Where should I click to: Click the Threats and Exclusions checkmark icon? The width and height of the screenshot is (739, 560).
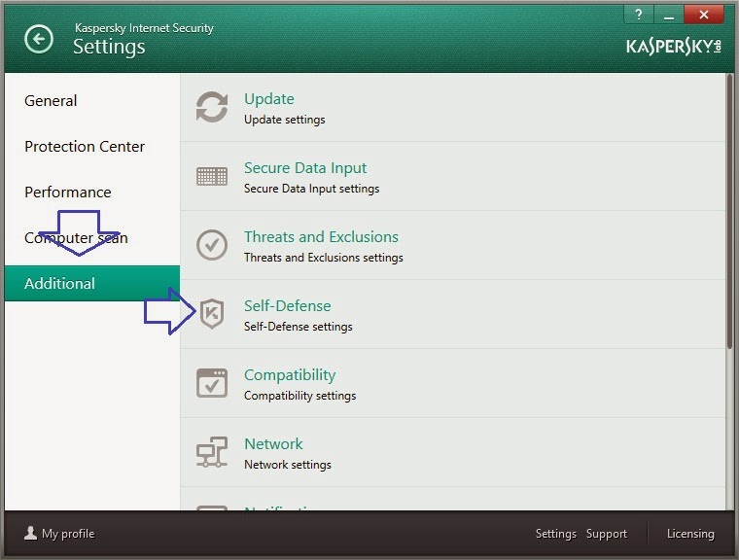click(x=212, y=245)
